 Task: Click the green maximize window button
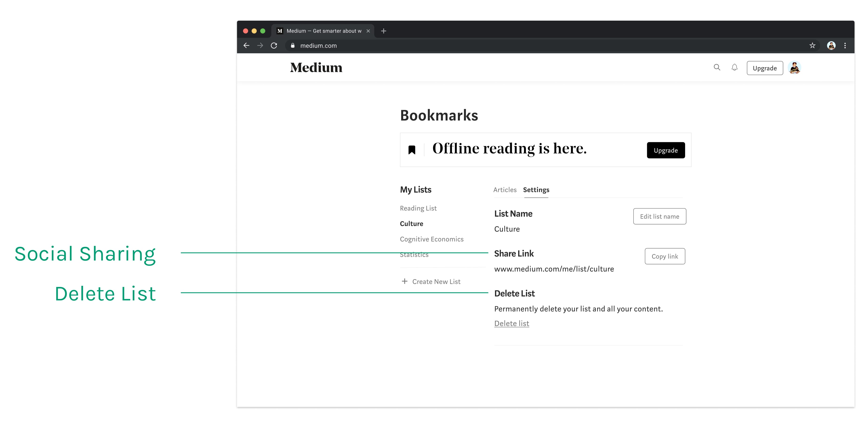pyautogui.click(x=263, y=31)
